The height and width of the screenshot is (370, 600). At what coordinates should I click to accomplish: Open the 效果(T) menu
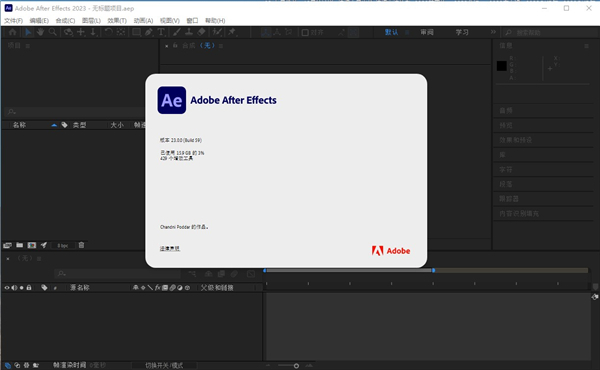(x=117, y=21)
